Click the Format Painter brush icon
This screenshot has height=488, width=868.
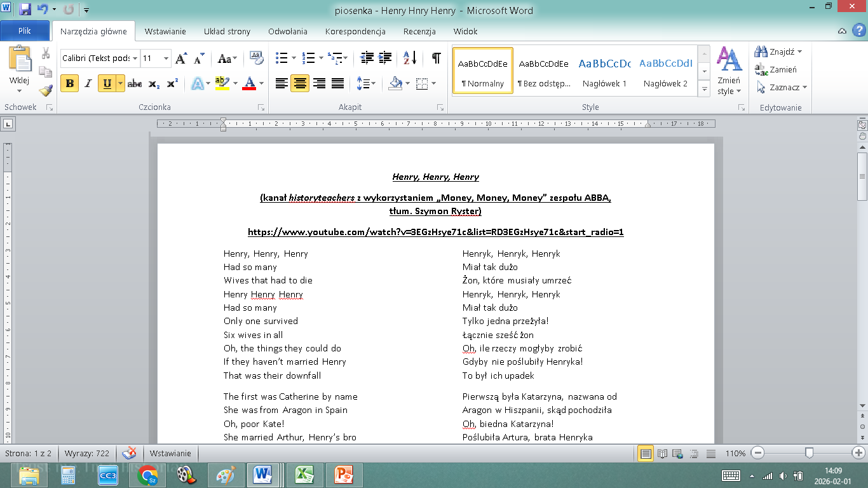45,90
